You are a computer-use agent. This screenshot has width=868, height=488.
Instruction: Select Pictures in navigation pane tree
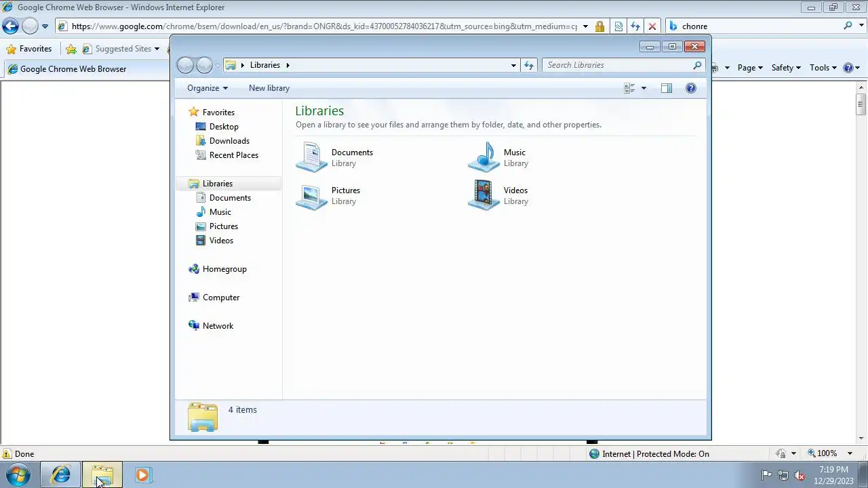pos(224,226)
